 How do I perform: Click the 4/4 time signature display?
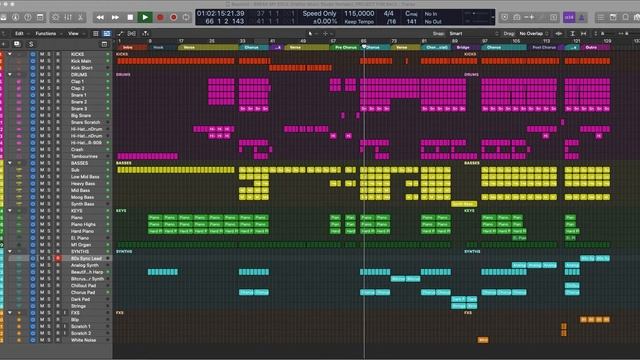[x=389, y=14]
